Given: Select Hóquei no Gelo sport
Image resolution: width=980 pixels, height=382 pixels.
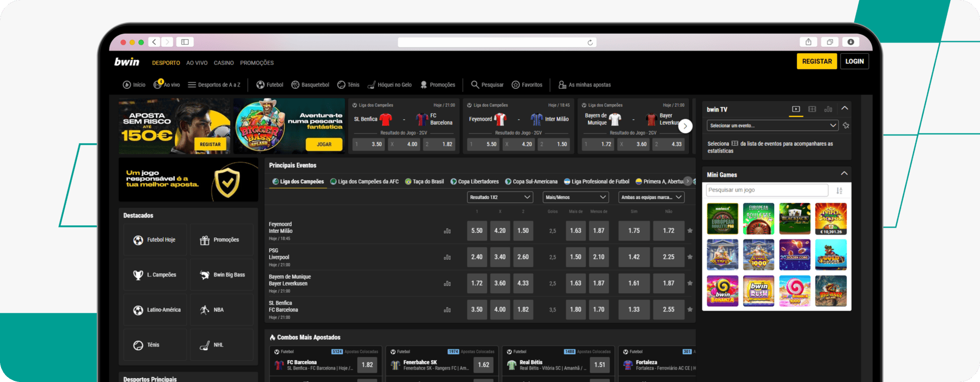Looking at the screenshot, I should pos(390,85).
